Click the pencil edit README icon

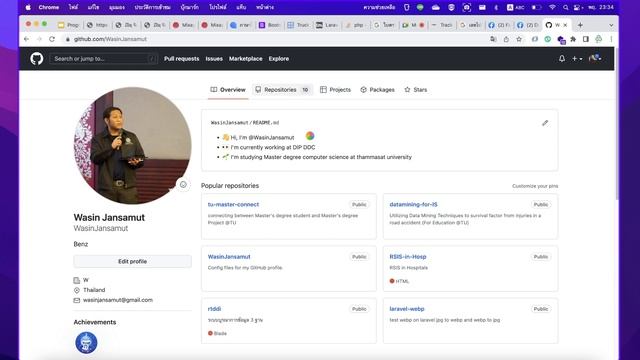(x=545, y=123)
